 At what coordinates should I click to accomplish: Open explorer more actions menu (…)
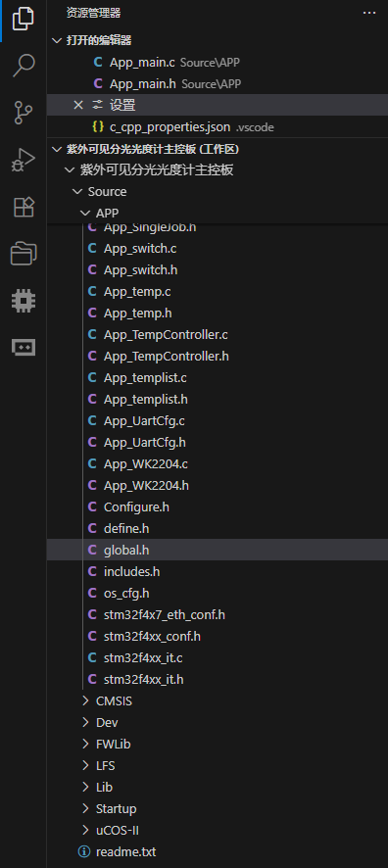pos(369,13)
